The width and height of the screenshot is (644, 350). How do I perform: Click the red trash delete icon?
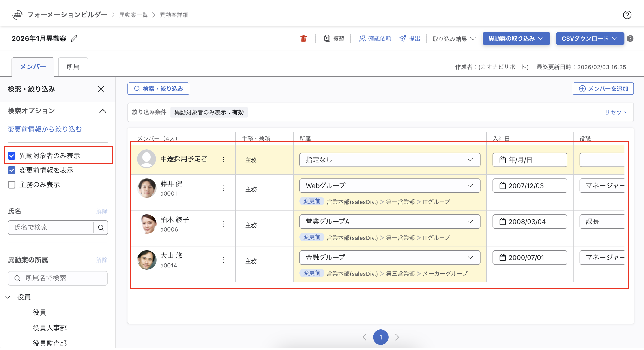303,39
